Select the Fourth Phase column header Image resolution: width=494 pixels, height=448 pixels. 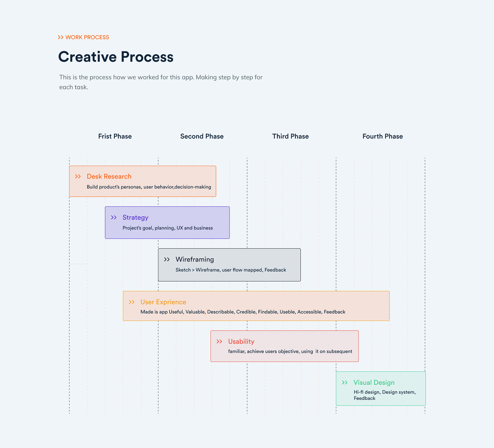382,136
